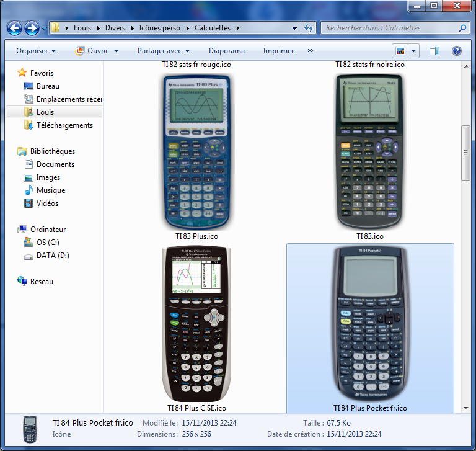The height and width of the screenshot is (451, 476).
Task: Click the TI 83 Plus.ico filename label
Action: point(196,236)
